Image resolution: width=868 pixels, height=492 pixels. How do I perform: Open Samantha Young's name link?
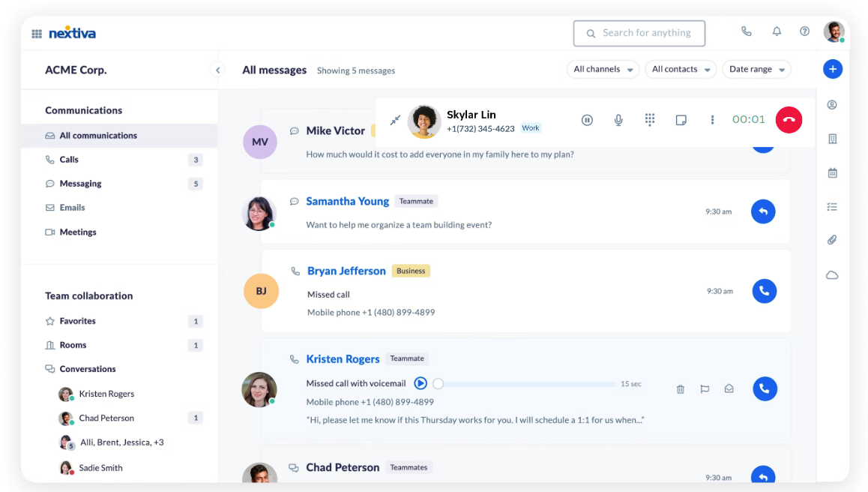point(348,201)
